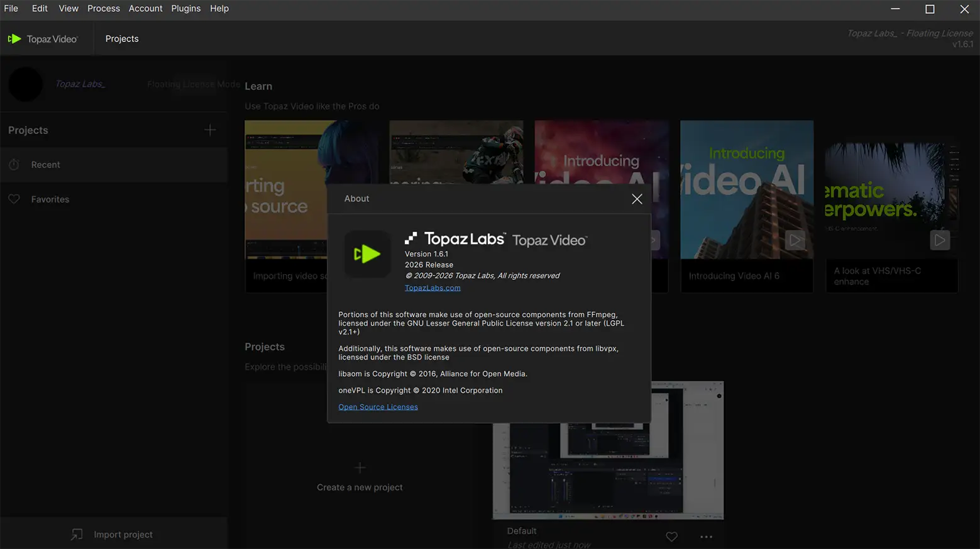Click the Topaz Labs_ account name in sidebar
Screen dimensions: 980x549
pyautogui.click(x=80, y=84)
